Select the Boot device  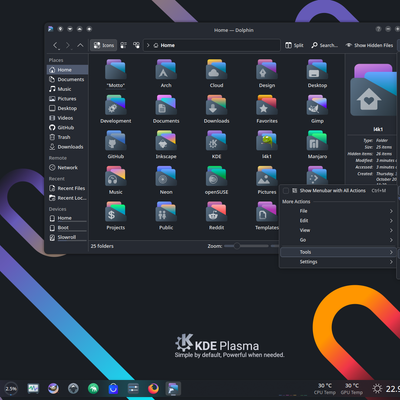67,228
